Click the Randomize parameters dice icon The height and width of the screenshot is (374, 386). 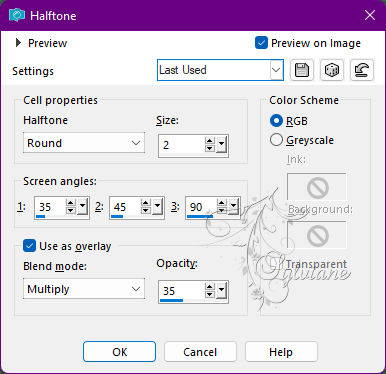tap(331, 70)
